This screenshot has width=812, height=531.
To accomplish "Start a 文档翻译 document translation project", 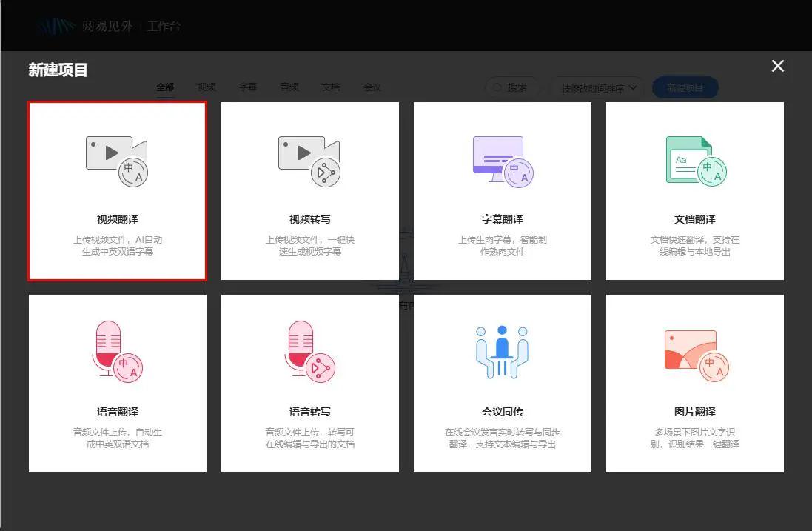I will pos(694,191).
